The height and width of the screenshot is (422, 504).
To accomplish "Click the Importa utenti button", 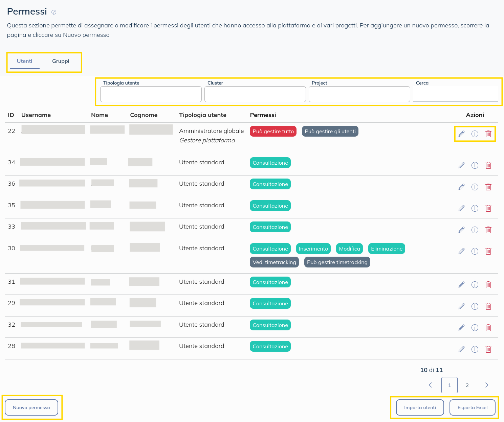I will tap(420, 407).
